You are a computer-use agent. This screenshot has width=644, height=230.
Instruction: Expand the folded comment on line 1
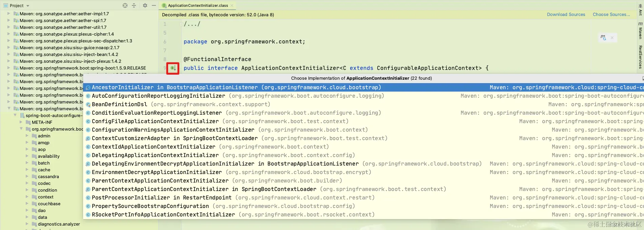[x=181, y=24]
